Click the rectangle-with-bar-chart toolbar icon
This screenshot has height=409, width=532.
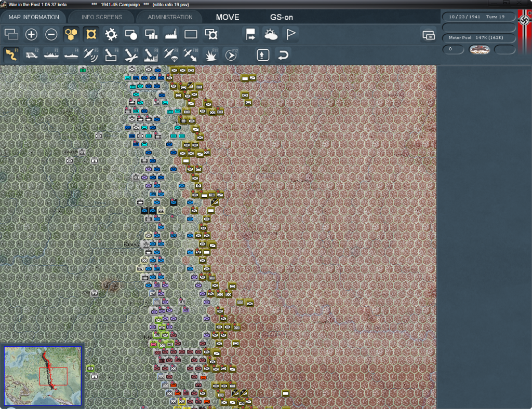click(x=151, y=34)
